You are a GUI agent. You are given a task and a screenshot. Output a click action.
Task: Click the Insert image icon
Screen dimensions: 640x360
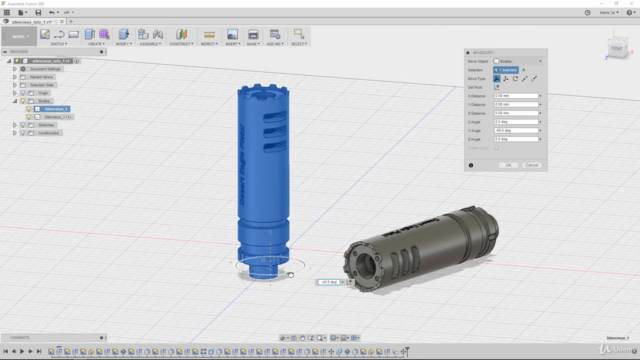(232, 35)
